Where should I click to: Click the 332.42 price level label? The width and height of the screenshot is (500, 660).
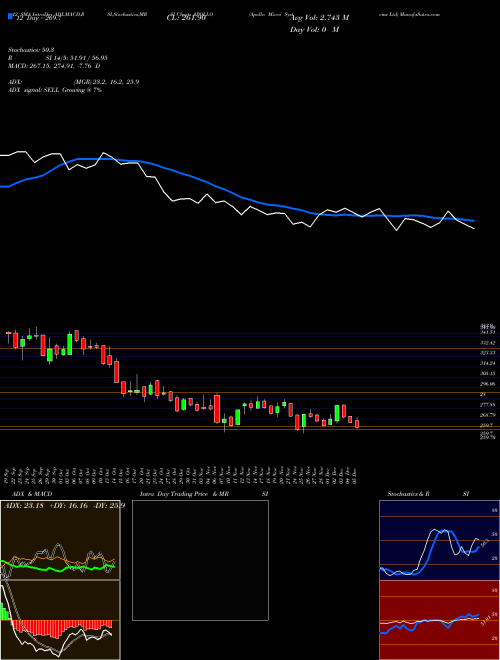487,343
